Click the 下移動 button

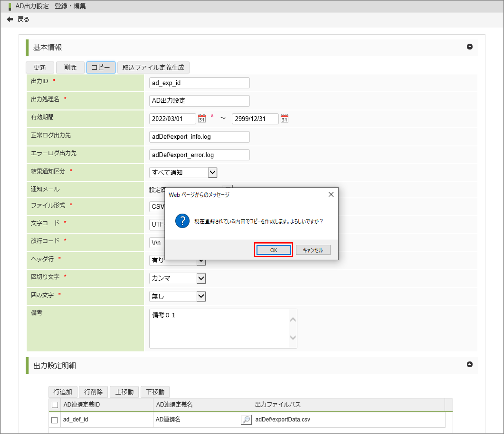pos(155,392)
